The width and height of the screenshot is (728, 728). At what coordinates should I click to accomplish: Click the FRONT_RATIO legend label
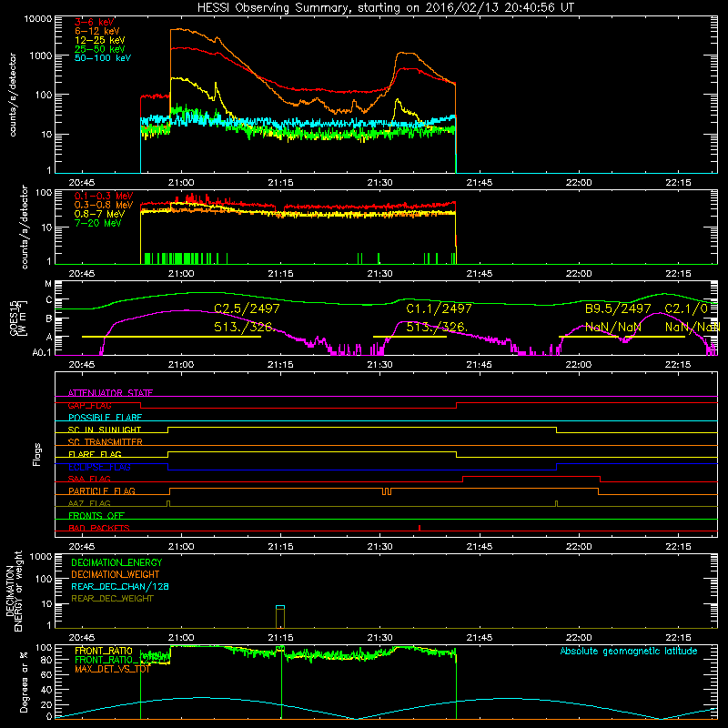click(x=104, y=651)
